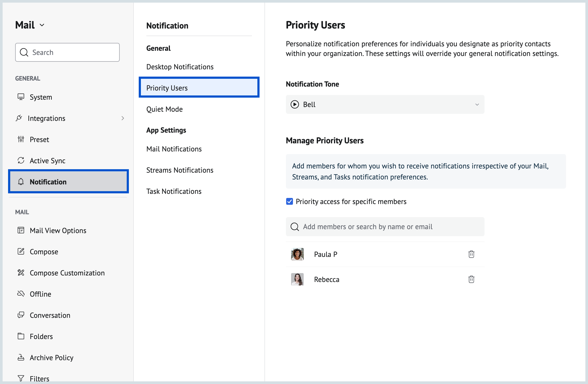Click the Add members search field
The width and height of the screenshot is (588, 384).
tap(385, 227)
